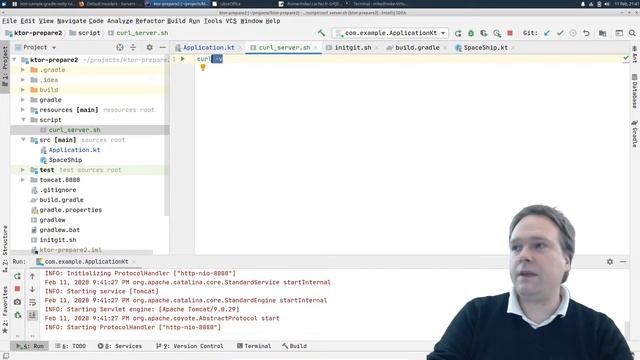The image size is (640, 360).
Task: Open the run configuration dropdown
Action: tap(391, 33)
